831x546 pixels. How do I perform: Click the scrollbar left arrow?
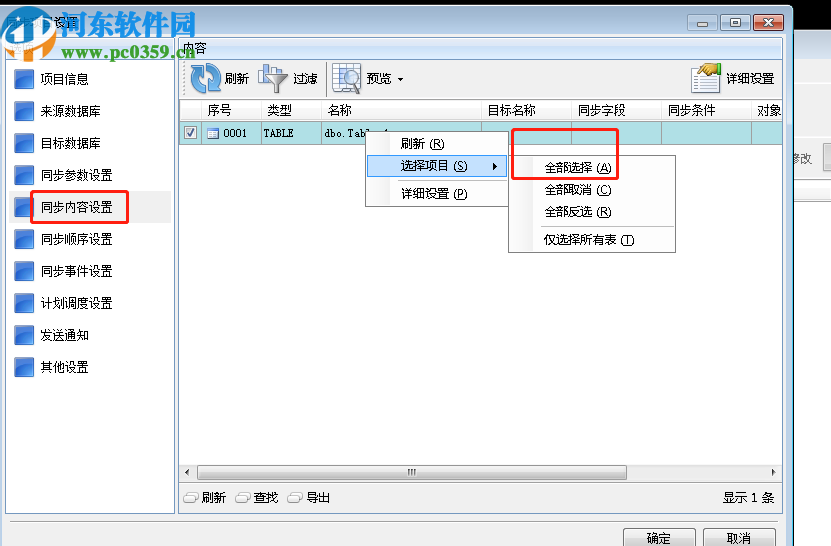[x=187, y=472]
